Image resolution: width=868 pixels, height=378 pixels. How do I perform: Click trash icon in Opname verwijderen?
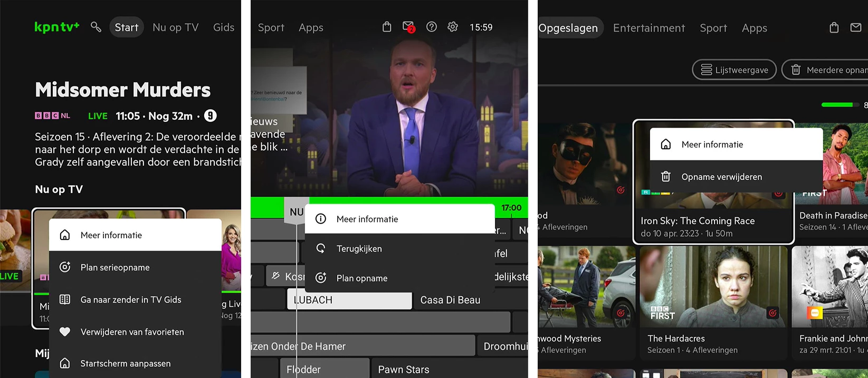666,177
